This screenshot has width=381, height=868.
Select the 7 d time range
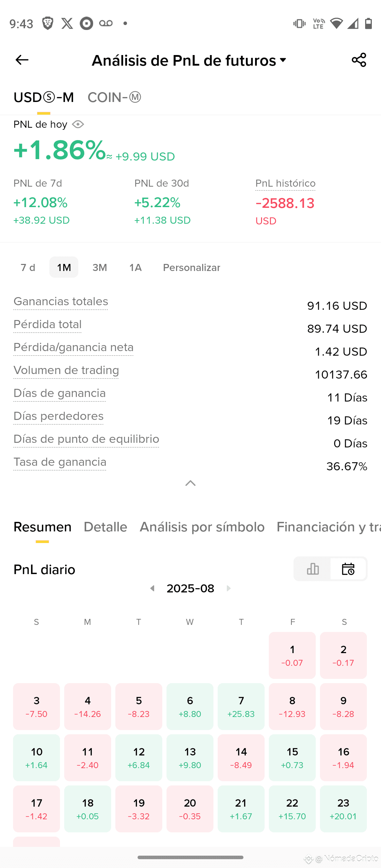point(28,267)
